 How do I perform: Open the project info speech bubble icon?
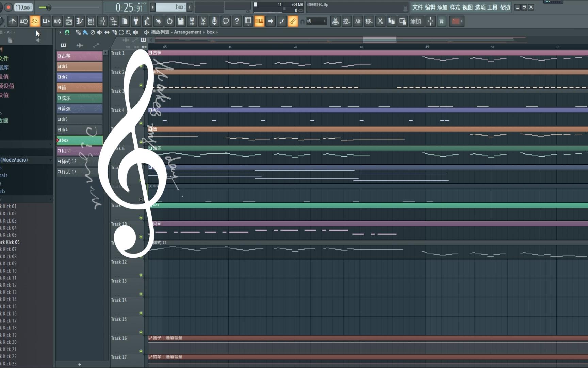226,21
